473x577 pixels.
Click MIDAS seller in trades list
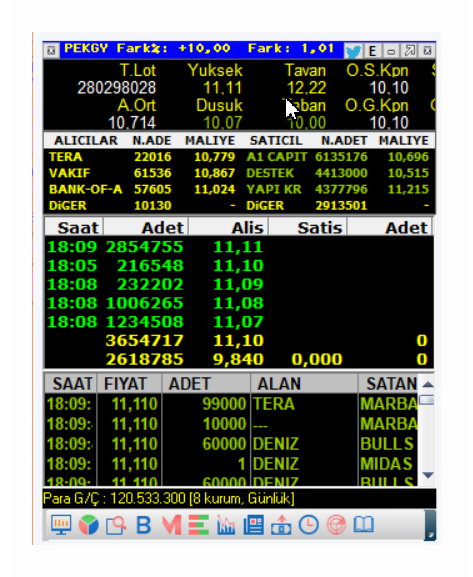tap(386, 464)
